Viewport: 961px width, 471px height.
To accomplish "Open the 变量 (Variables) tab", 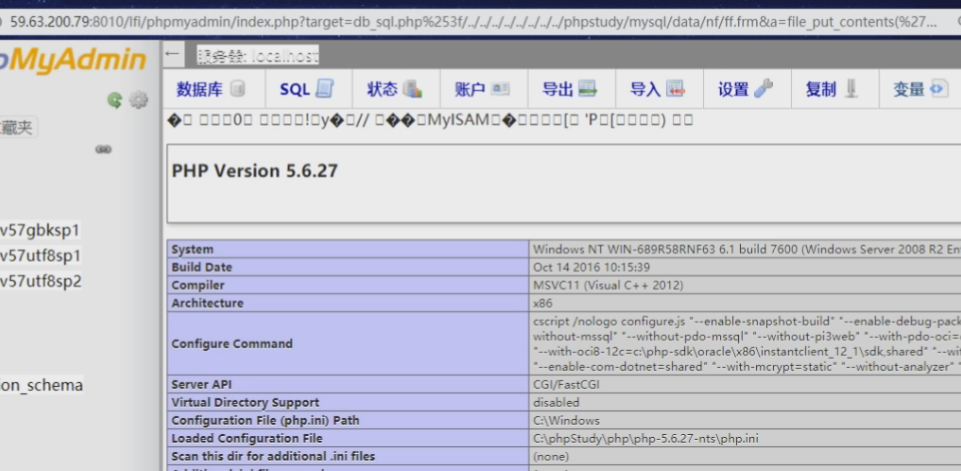I will click(922, 89).
